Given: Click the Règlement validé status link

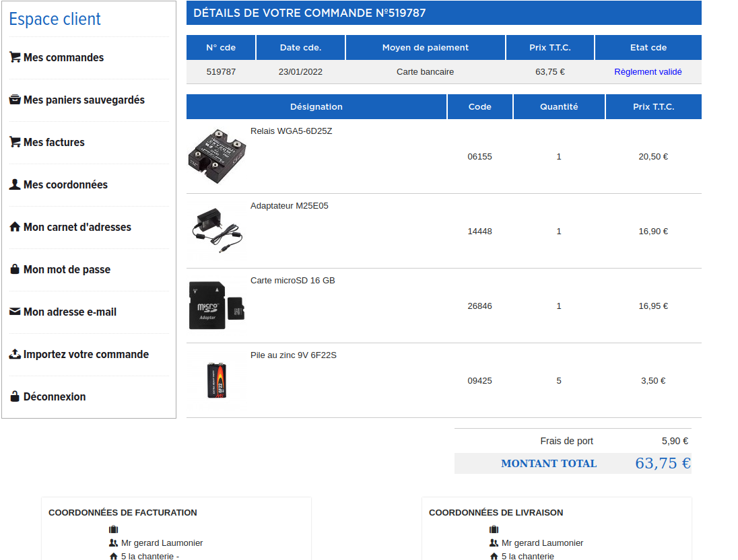Looking at the screenshot, I should 648,71.
